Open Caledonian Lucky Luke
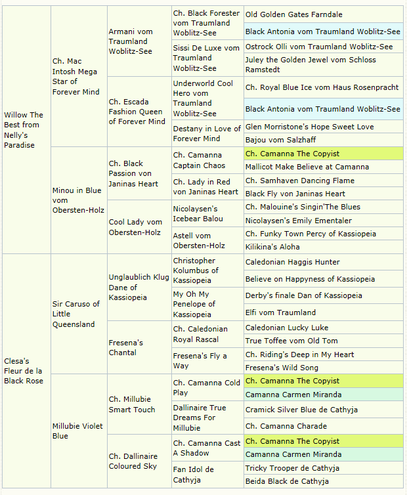 click(287, 327)
